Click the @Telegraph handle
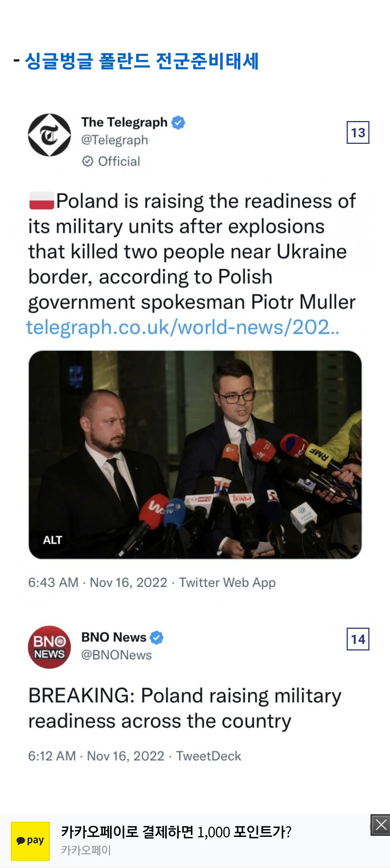The height and width of the screenshot is (868, 390). (115, 140)
